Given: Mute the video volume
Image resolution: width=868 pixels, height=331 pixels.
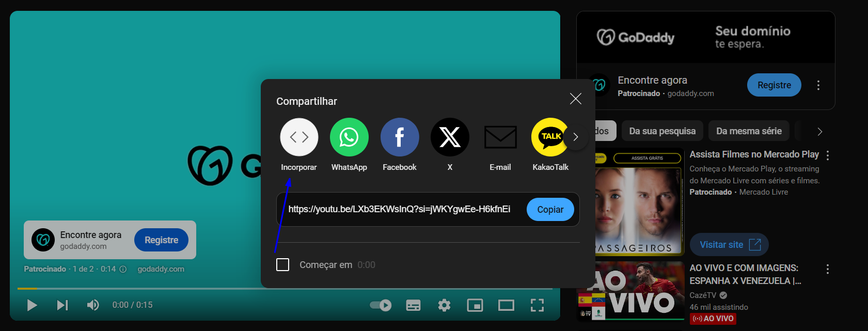Looking at the screenshot, I should tap(92, 305).
